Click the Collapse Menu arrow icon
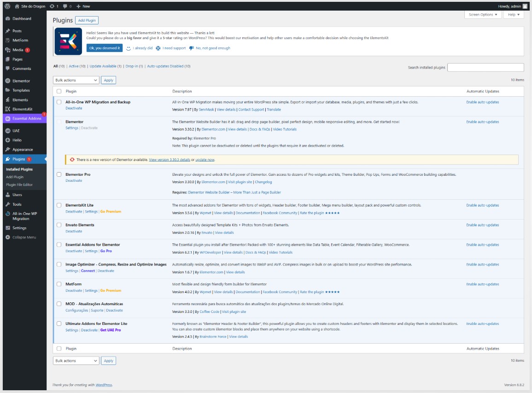532x393 pixels. pos(8,237)
